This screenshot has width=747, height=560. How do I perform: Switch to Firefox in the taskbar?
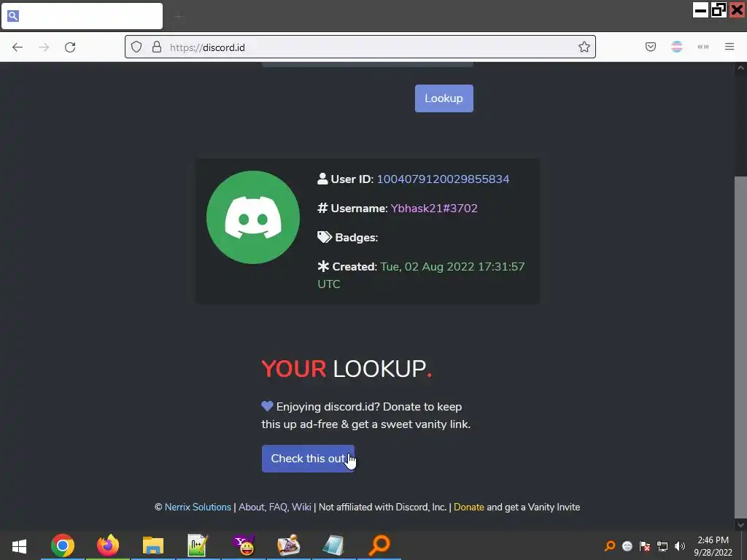coord(108,545)
